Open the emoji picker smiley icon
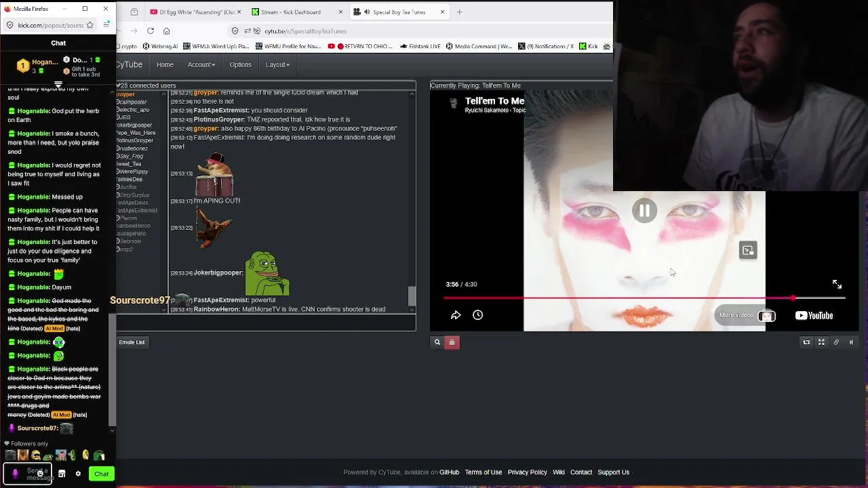 (40, 474)
